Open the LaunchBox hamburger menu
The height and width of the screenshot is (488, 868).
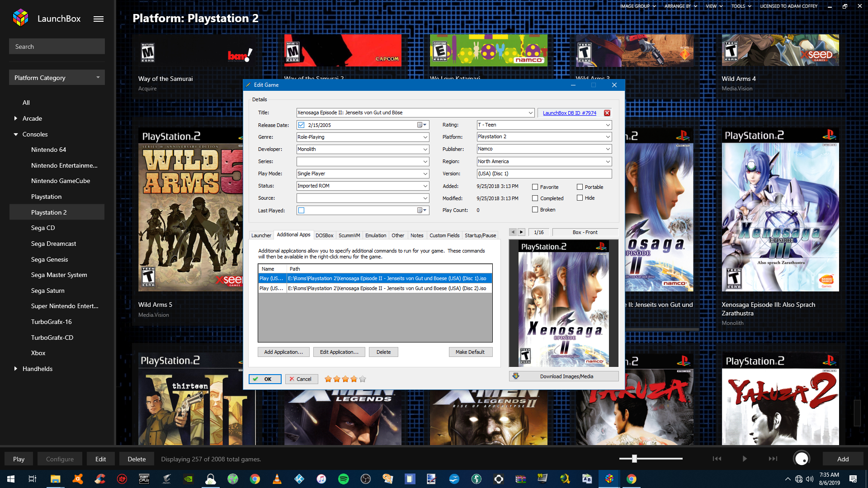[99, 19]
